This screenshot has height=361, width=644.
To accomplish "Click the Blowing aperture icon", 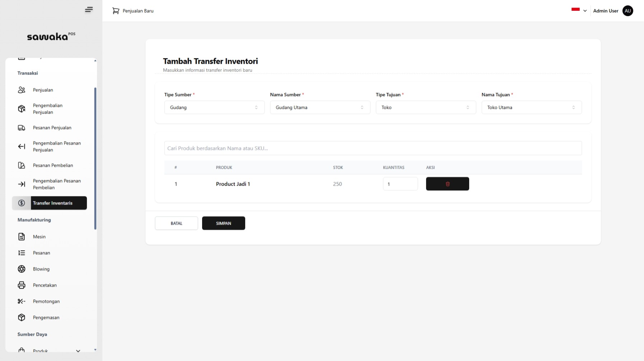I will [x=22, y=269].
